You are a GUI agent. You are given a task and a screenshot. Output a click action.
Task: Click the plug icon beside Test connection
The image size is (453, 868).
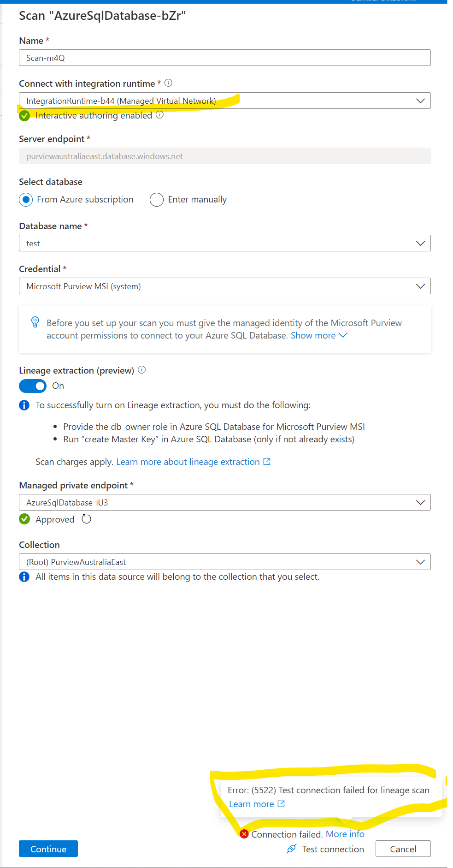291,849
